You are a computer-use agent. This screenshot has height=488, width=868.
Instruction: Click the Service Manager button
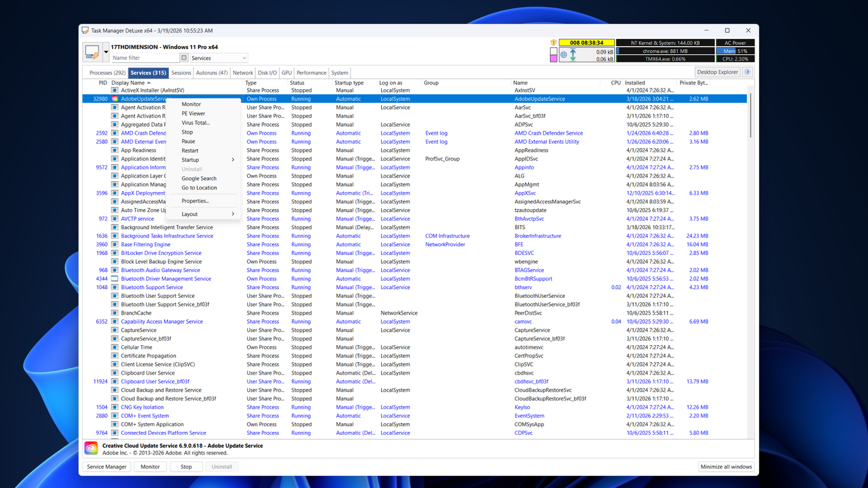click(x=106, y=467)
